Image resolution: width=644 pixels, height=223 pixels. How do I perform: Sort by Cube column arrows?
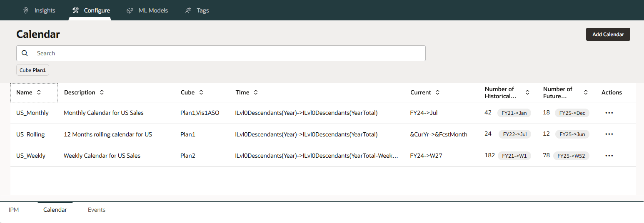click(x=201, y=92)
